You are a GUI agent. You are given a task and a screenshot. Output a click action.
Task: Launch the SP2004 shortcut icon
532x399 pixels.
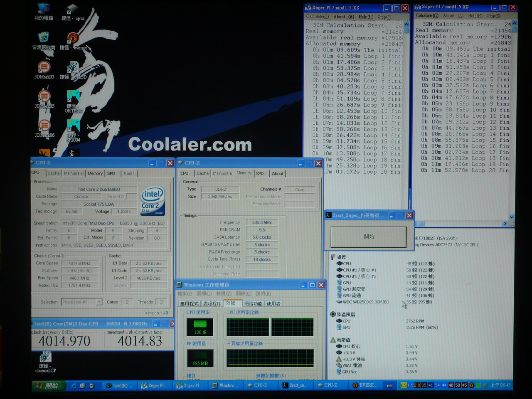click(73, 131)
